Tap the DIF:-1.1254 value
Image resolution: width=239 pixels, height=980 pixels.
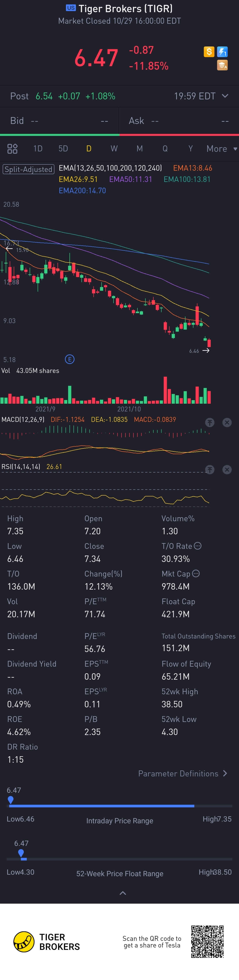click(68, 419)
